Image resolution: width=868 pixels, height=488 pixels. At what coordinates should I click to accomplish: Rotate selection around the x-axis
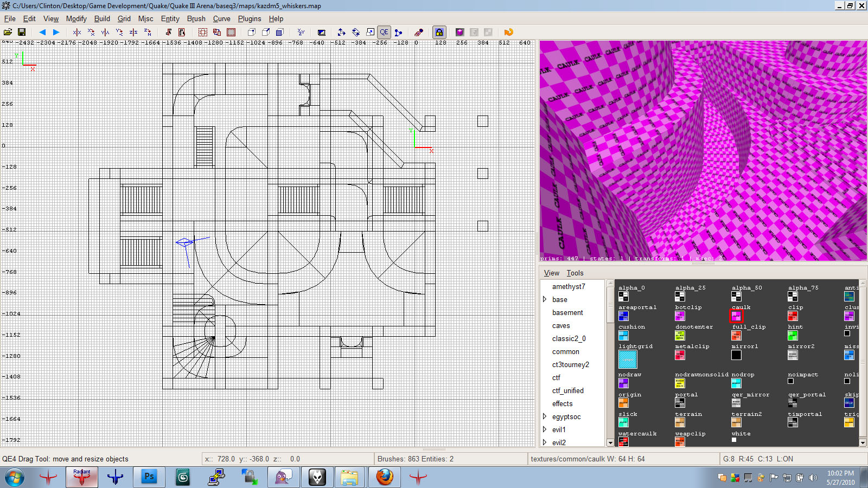(91, 33)
